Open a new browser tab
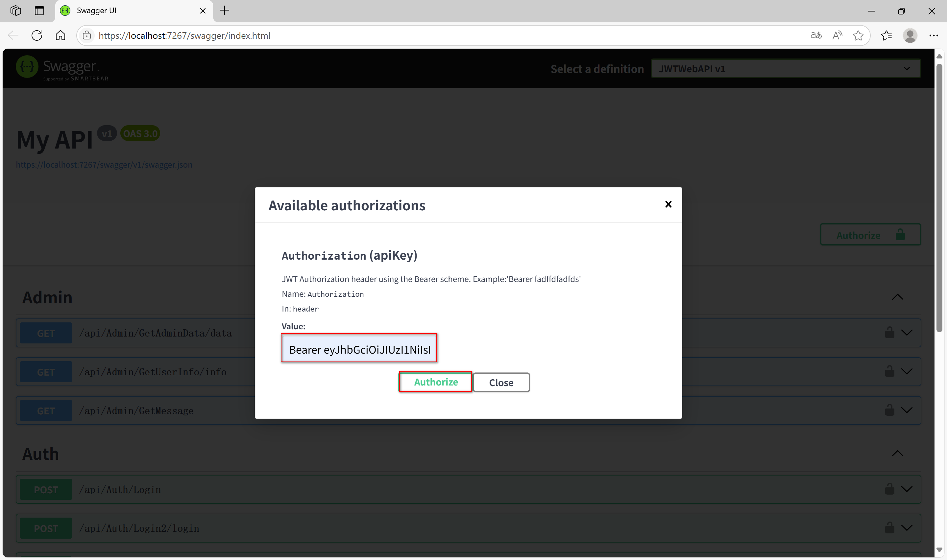The height and width of the screenshot is (560, 947). 225,11
